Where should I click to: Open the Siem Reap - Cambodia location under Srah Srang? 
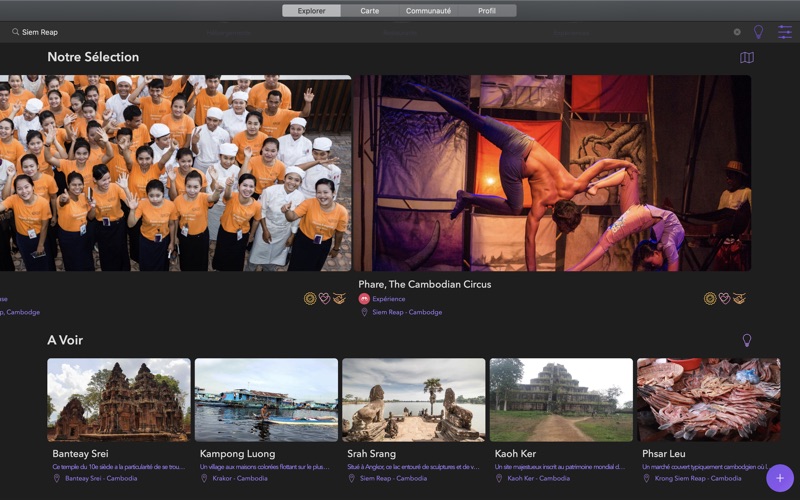[393, 479]
